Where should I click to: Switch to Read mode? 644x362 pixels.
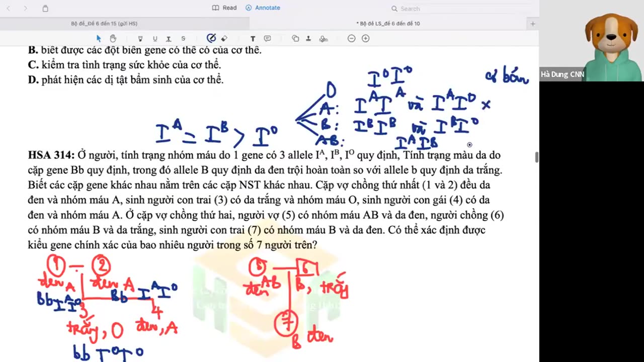pos(224,8)
